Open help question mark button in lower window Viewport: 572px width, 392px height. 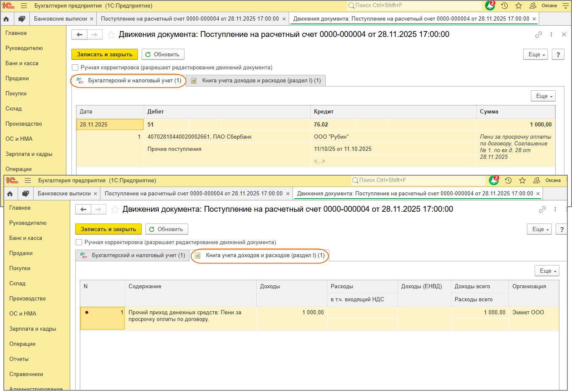pyautogui.click(x=562, y=229)
